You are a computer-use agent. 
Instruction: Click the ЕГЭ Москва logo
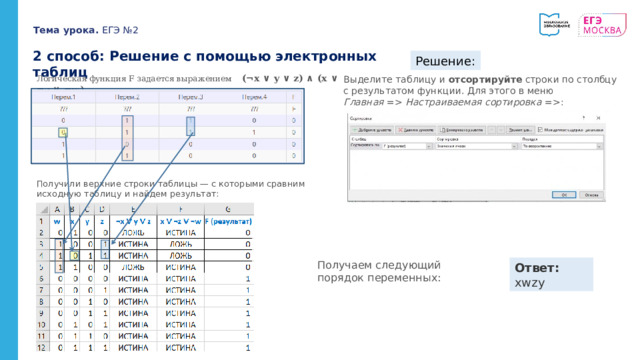point(602,25)
